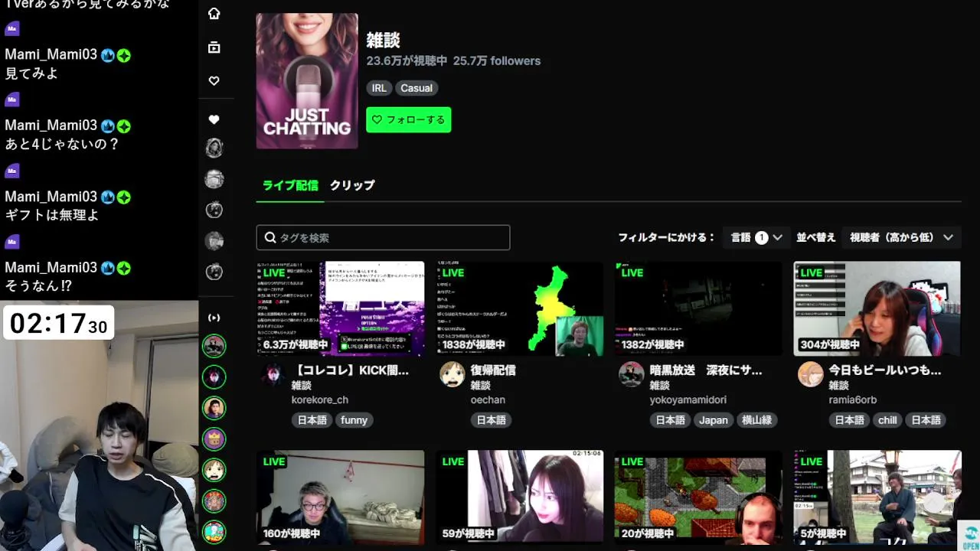Open the 20が視聴中 stream thumbnail
The width and height of the screenshot is (980, 551).
[698, 497]
